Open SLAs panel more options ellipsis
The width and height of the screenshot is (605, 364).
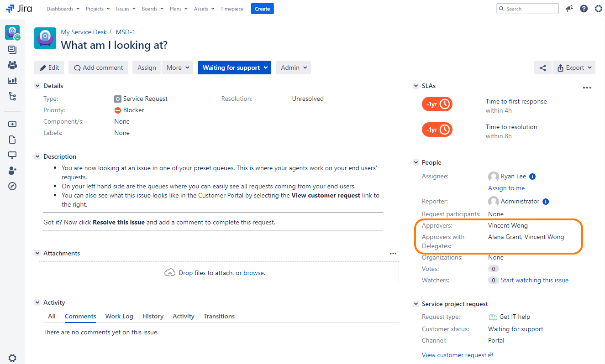point(587,88)
